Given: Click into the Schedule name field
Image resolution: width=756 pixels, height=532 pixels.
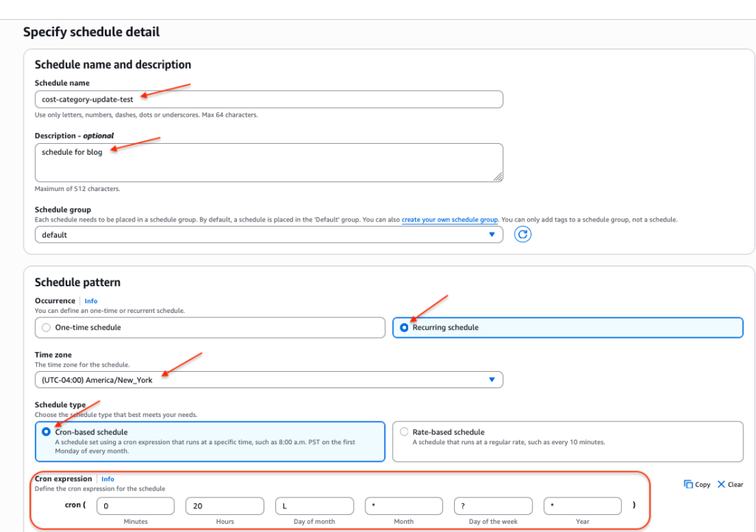Looking at the screenshot, I should 269,100.
